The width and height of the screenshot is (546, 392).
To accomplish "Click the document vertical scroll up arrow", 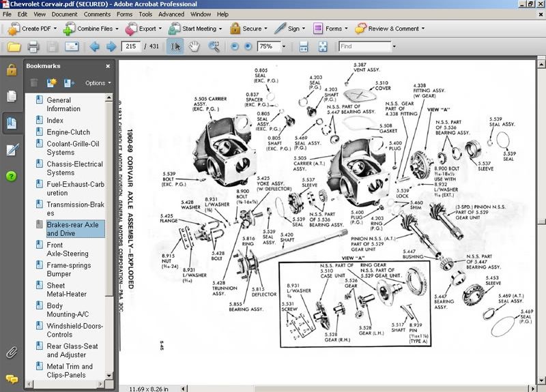I will [x=541, y=64].
